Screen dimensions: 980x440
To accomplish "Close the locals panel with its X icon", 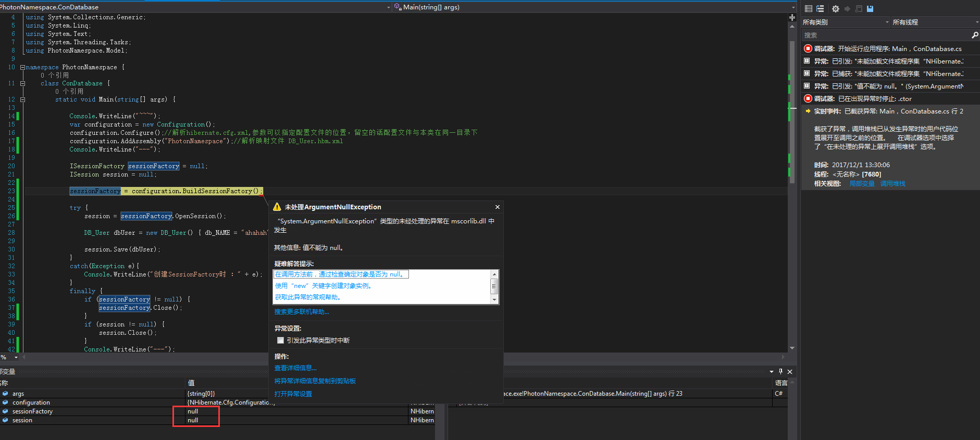I will tap(790, 371).
